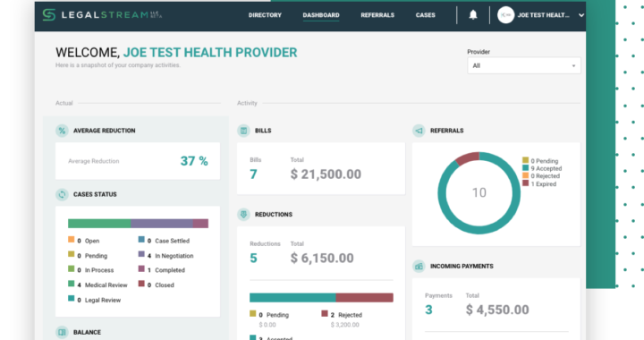Click the Medical Review legend swatch
The height and width of the screenshot is (340, 644).
[71, 284]
